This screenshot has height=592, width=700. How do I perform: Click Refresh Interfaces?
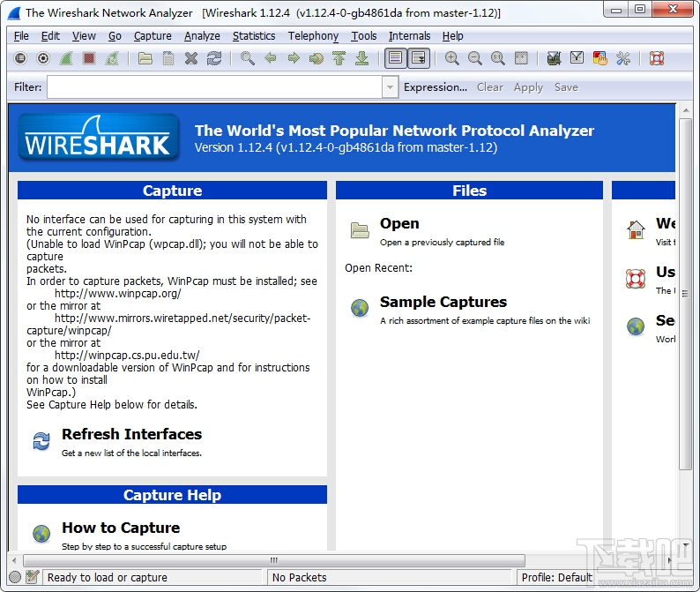pos(131,434)
